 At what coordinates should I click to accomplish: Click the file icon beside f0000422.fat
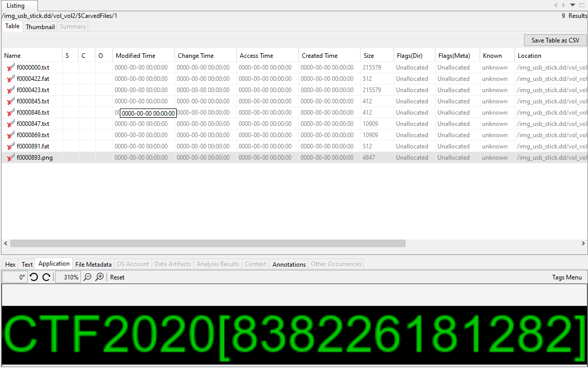(10, 79)
